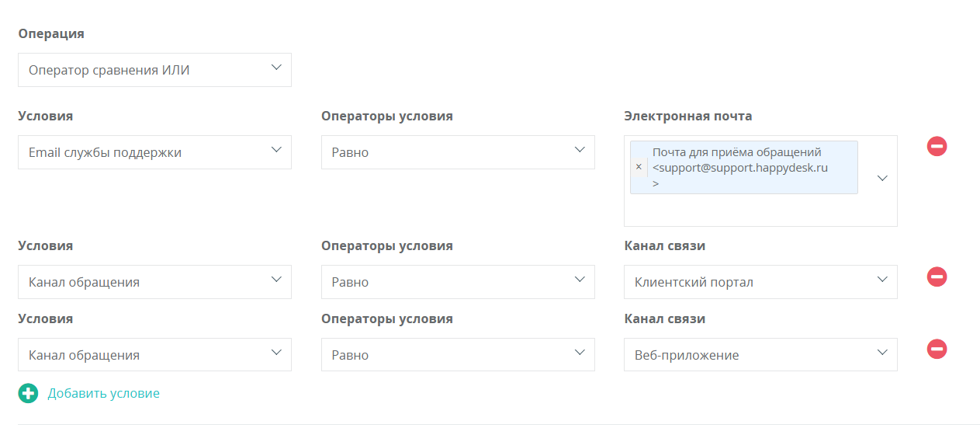Select the Почта для приёма обращений tag text
980x435 pixels.
737,152
